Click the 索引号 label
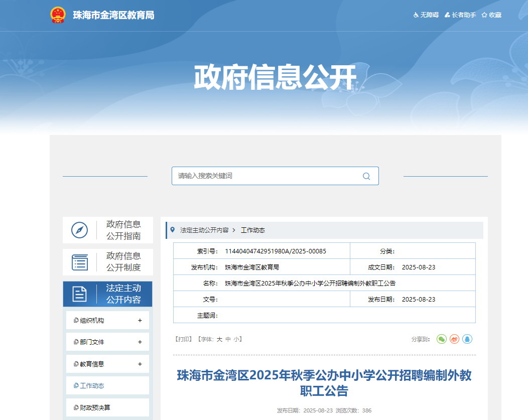528x420 pixels. [207, 251]
